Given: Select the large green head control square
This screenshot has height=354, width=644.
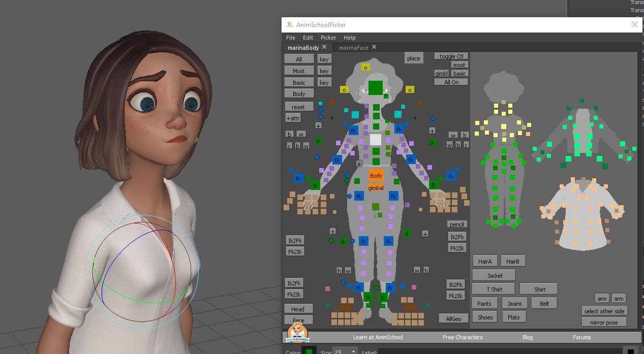Looking at the screenshot, I should 376,87.
